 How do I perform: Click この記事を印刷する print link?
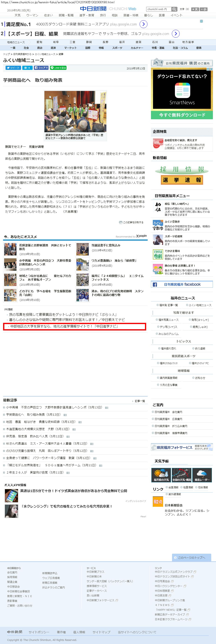point(131,222)
